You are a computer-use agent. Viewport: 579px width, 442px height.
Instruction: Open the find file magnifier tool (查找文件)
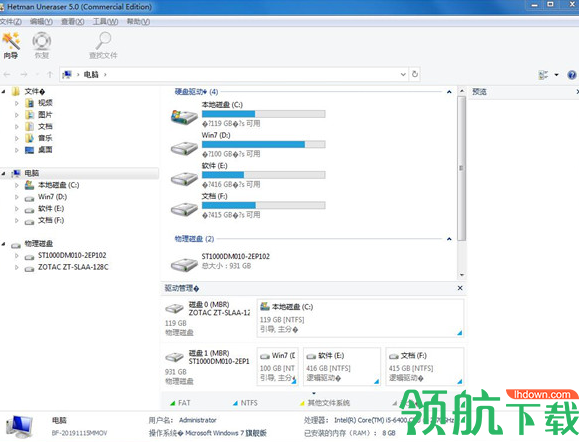click(x=103, y=45)
